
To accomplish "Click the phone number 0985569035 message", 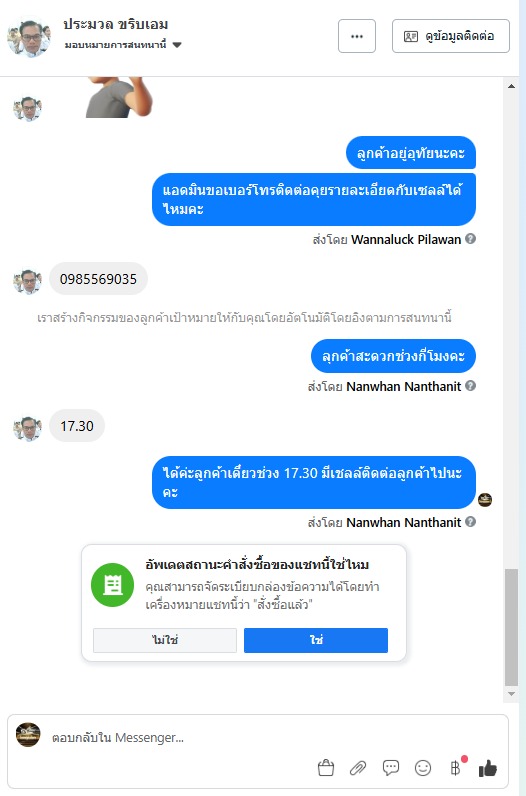I will click(98, 279).
